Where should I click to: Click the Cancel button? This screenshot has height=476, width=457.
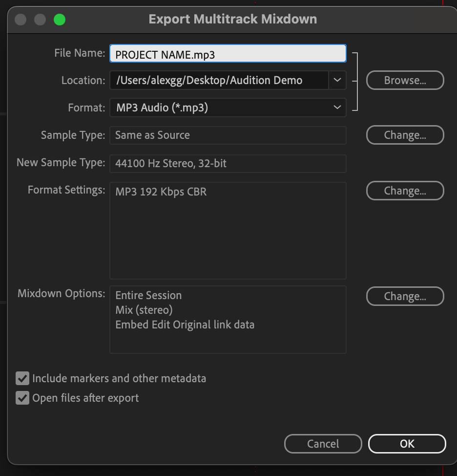pyautogui.click(x=323, y=444)
